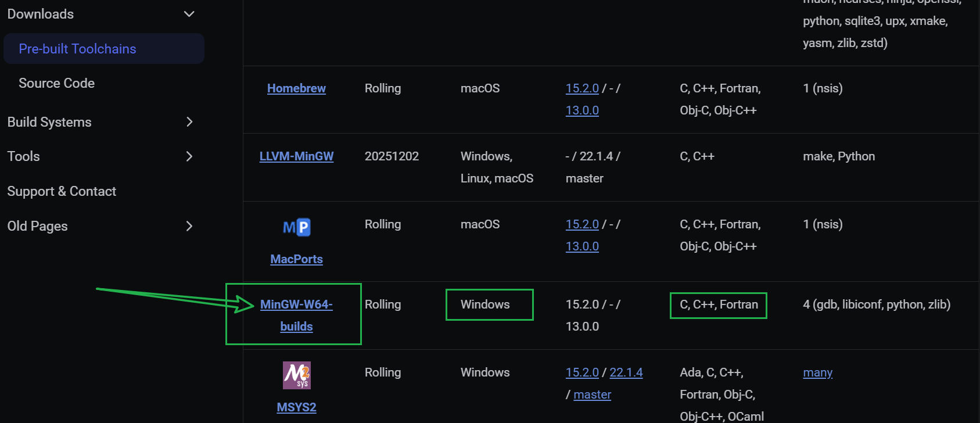Select 'make, Python' cell
This screenshot has width=980, height=423.
click(839, 156)
